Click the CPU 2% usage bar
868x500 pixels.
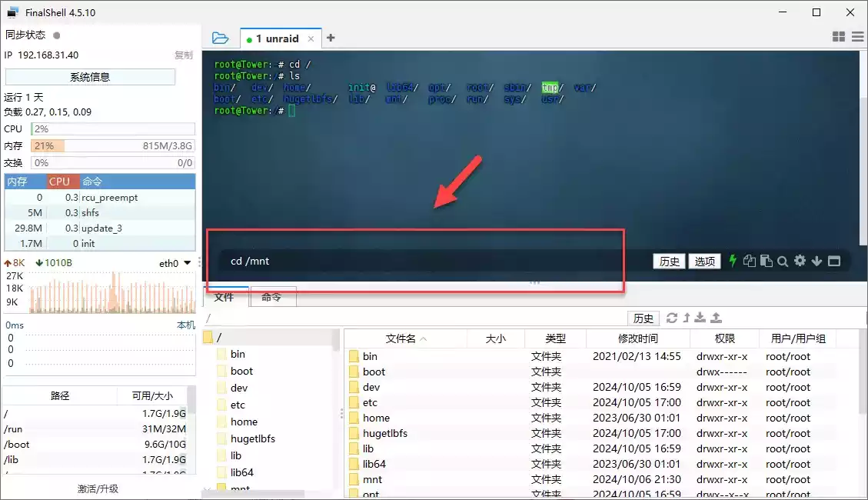(113, 129)
